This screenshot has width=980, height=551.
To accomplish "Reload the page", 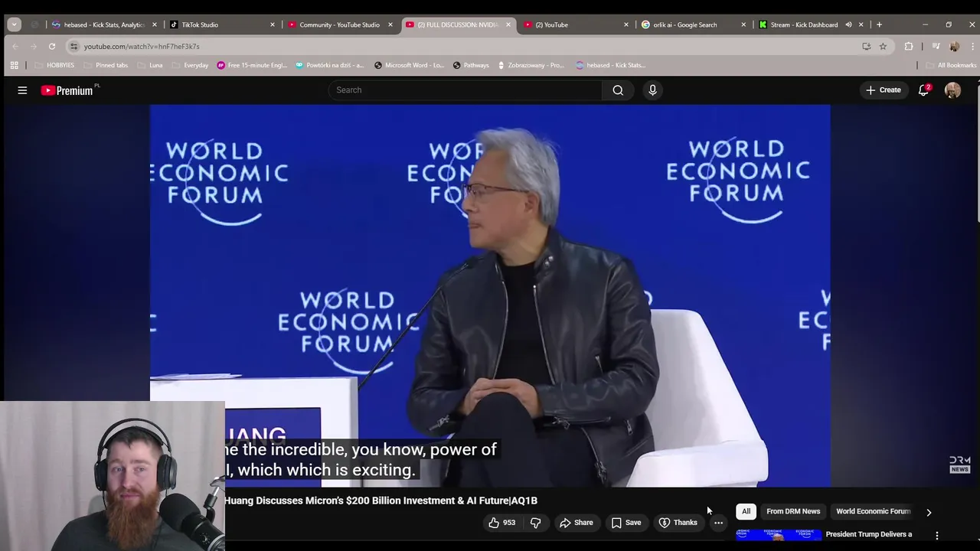I will [x=51, y=46].
